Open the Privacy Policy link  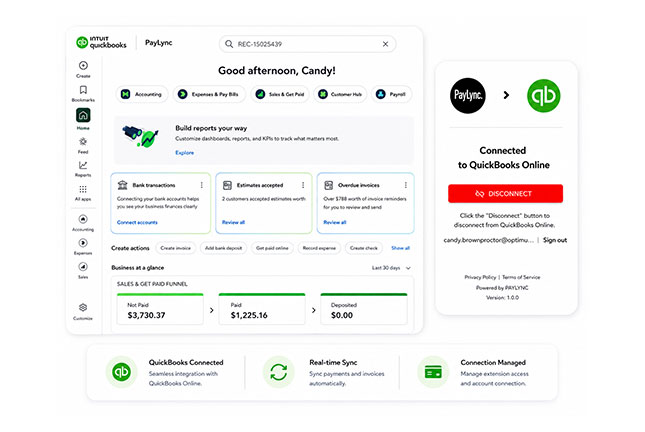coord(480,277)
